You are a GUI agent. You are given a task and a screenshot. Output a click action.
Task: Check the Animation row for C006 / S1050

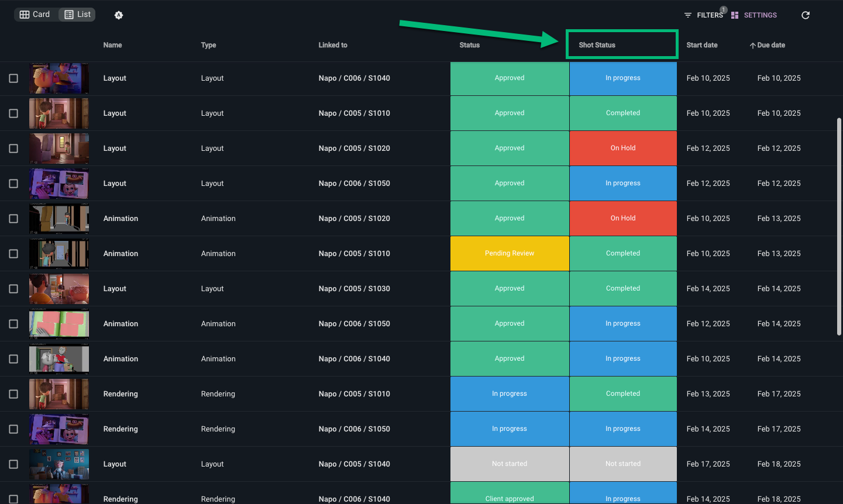(x=13, y=324)
